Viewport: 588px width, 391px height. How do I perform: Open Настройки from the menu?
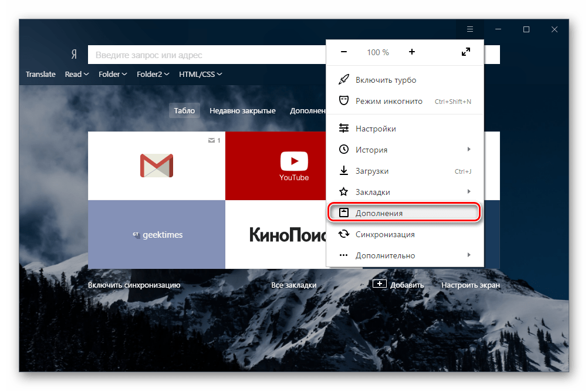click(x=405, y=129)
